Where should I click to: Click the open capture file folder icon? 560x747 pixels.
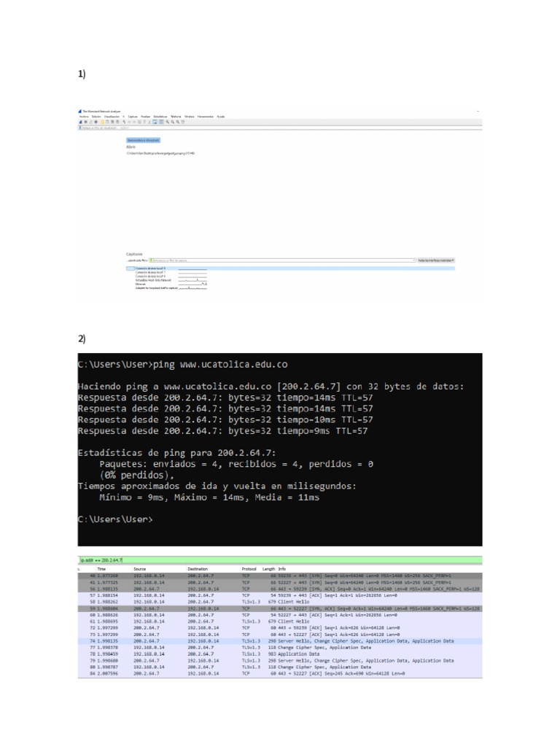(102, 122)
